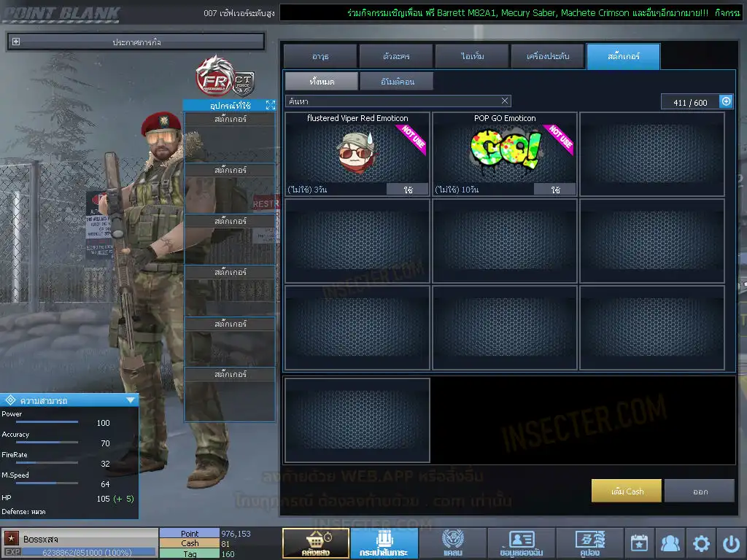Use the POP GO Emoticon
This screenshot has height=560, width=747.
554,190
